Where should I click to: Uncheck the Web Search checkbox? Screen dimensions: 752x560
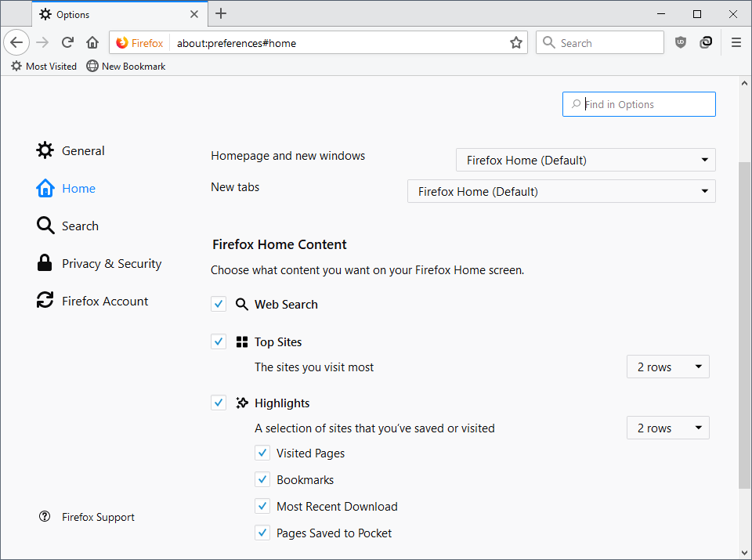[219, 304]
